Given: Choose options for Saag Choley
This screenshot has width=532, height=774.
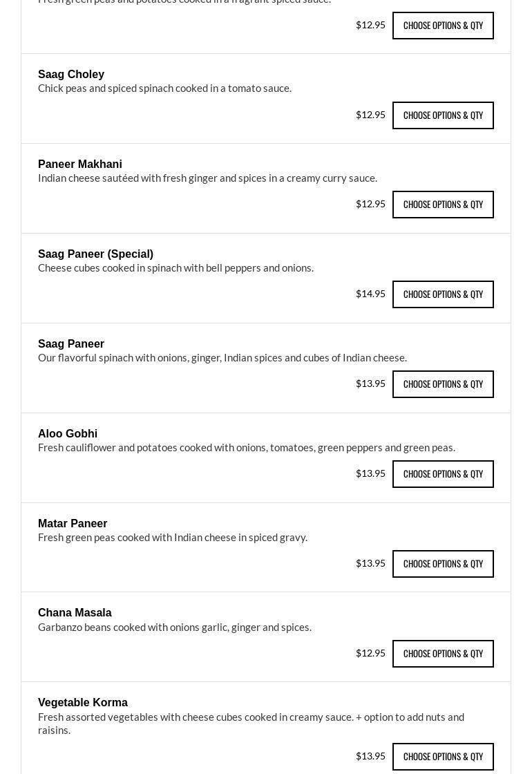Looking at the screenshot, I should click(443, 115).
